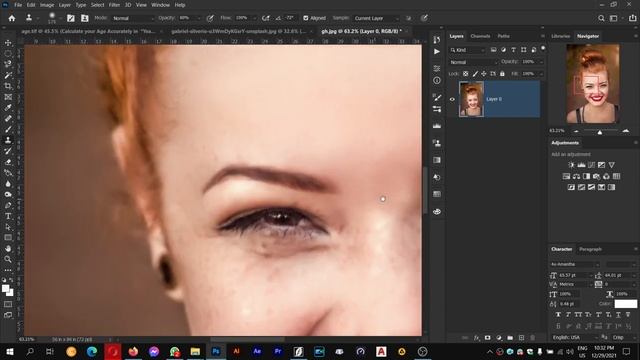Click the Navigator zoom slider handle
Image resolution: width=640 pixels, height=360 pixels.
pos(600,131)
